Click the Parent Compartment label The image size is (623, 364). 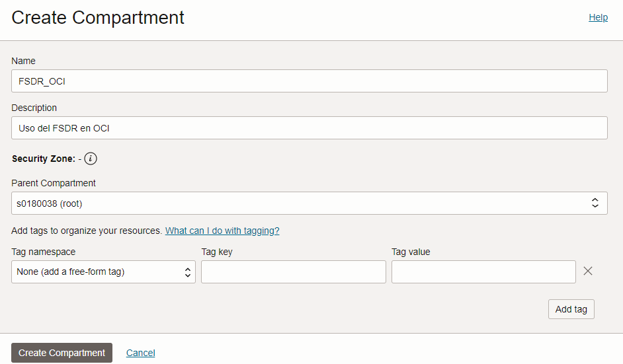[54, 183]
